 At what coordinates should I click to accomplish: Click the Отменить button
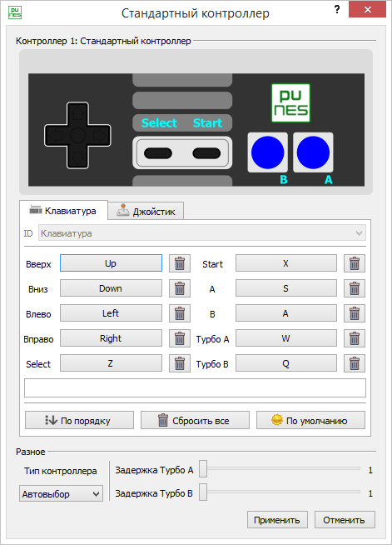click(345, 520)
